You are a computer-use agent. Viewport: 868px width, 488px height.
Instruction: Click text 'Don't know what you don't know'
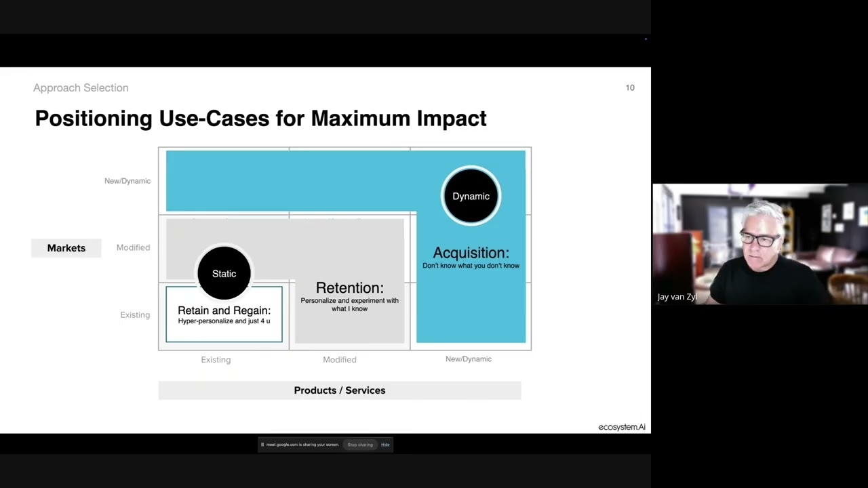471,266
